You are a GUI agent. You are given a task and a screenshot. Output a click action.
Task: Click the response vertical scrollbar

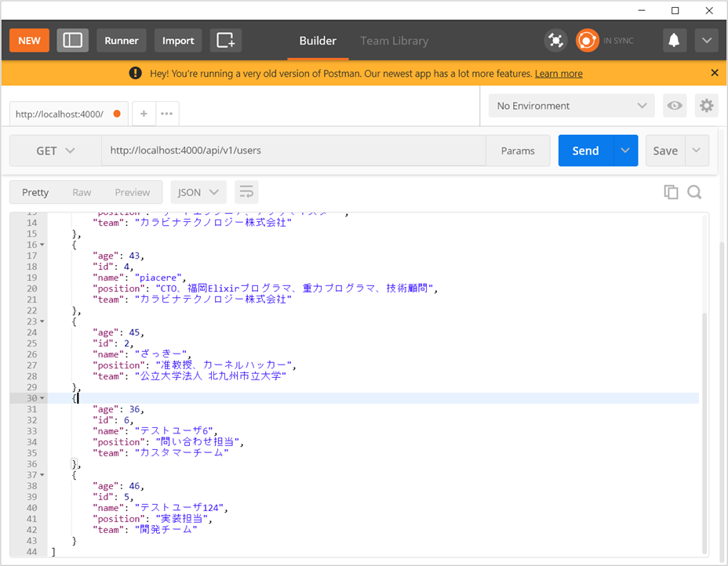pyautogui.click(x=704, y=434)
